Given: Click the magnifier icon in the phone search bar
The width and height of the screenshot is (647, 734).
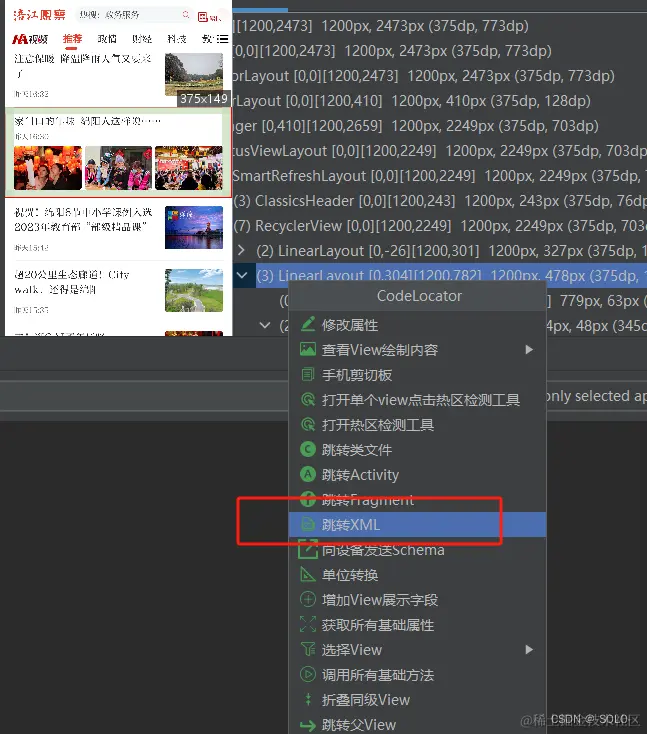Looking at the screenshot, I should pyautogui.click(x=186, y=15).
